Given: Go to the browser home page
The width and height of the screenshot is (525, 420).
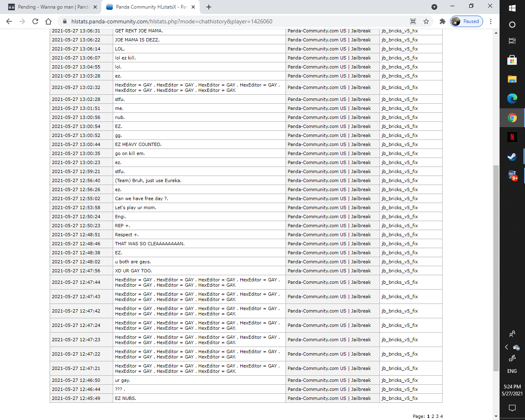Looking at the screenshot, I should tap(48, 21).
